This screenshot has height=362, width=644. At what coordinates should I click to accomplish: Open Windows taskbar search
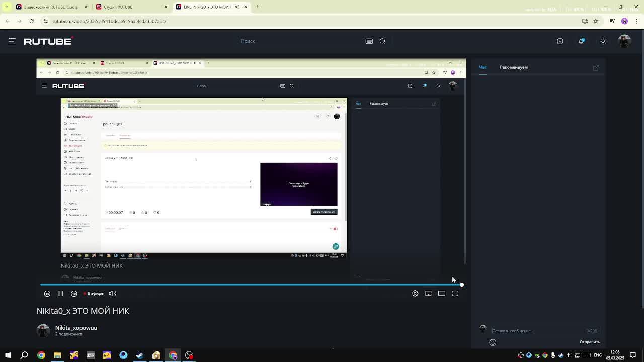[24, 355]
